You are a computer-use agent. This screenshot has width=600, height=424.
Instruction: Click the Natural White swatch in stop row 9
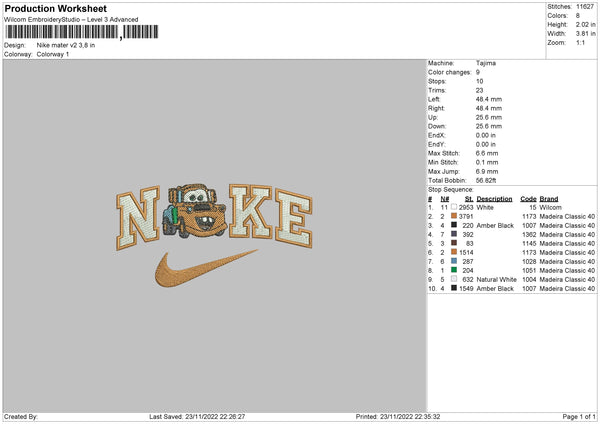click(454, 279)
